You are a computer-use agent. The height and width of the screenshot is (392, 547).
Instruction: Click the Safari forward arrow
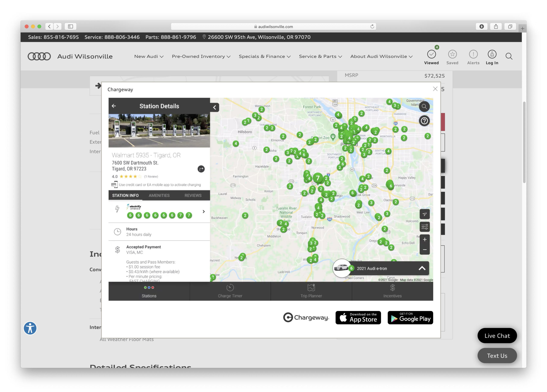click(57, 26)
